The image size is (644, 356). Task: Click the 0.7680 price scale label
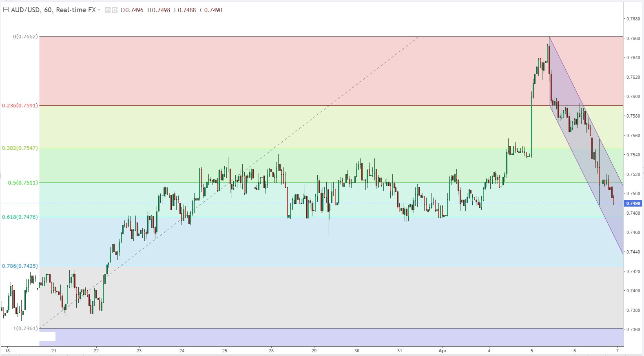click(x=633, y=19)
